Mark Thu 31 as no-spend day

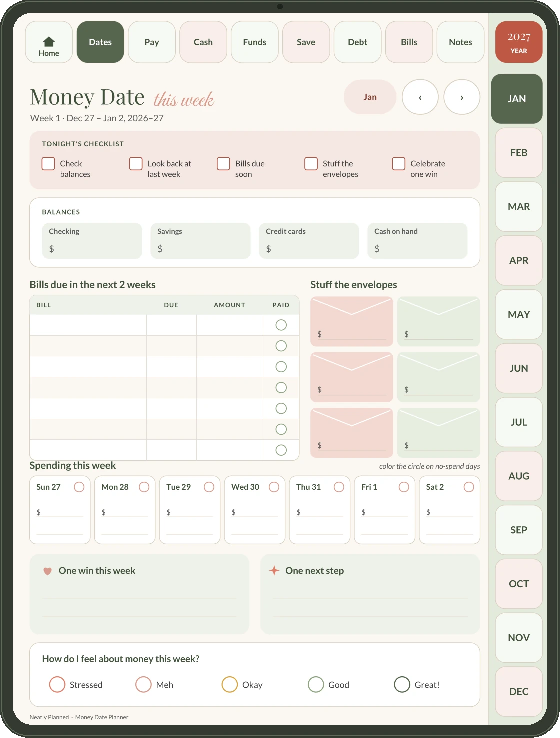339,487
